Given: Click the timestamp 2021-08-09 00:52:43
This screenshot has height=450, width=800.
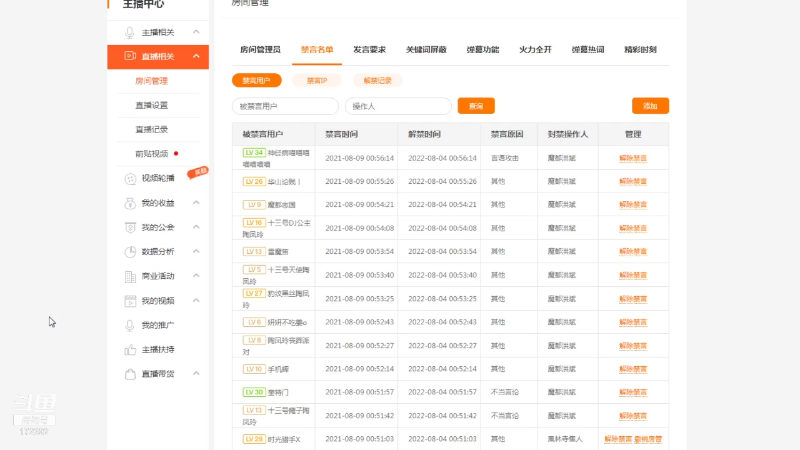Looking at the screenshot, I should 359,322.
